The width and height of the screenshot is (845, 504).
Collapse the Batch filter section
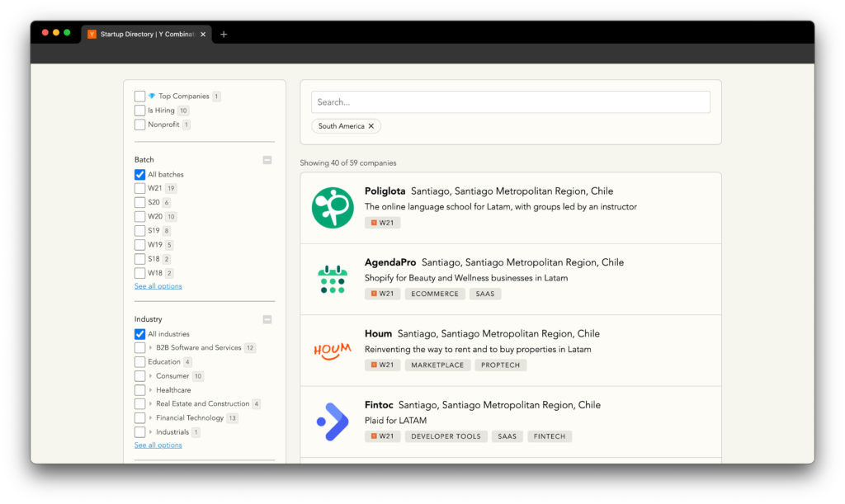(x=267, y=160)
